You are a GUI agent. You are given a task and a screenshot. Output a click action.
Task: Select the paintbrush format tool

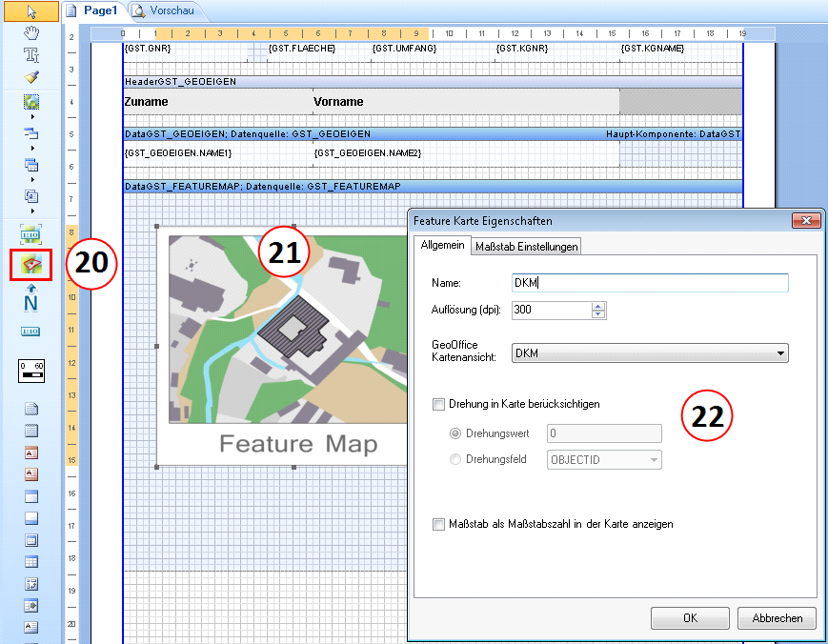[x=31, y=75]
